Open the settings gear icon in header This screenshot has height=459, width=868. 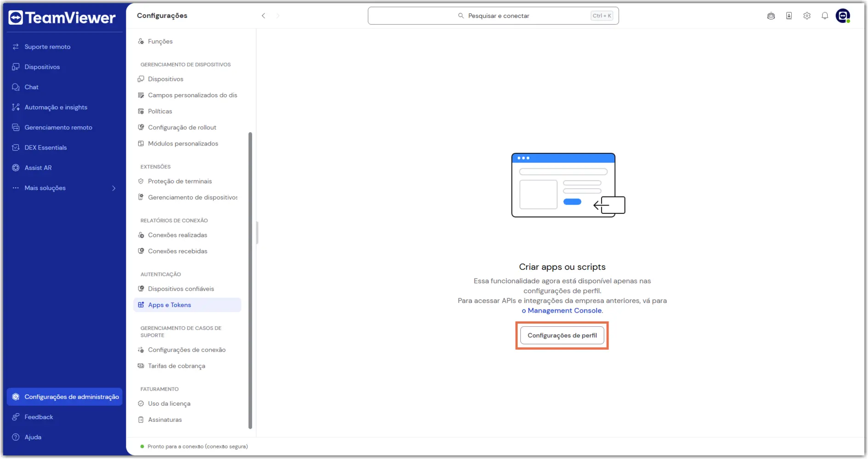point(807,16)
